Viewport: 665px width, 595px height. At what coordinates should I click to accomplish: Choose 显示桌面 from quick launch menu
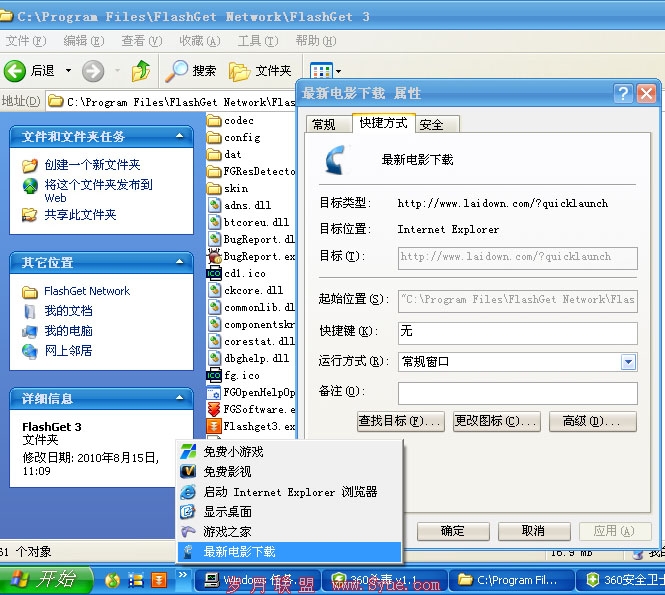pyautogui.click(x=289, y=512)
